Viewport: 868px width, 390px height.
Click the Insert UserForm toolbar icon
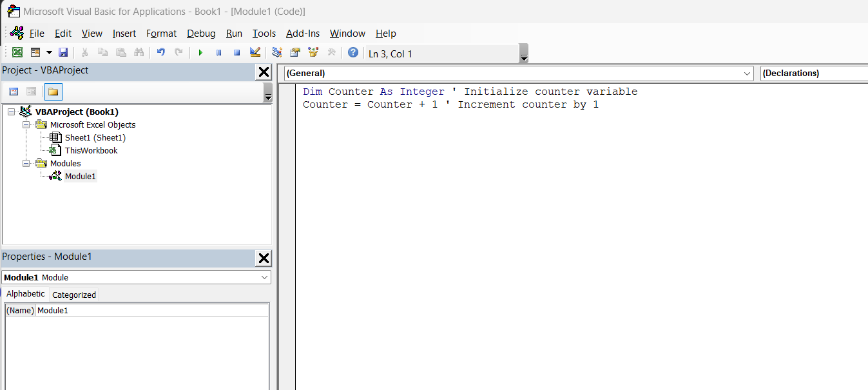(x=35, y=53)
